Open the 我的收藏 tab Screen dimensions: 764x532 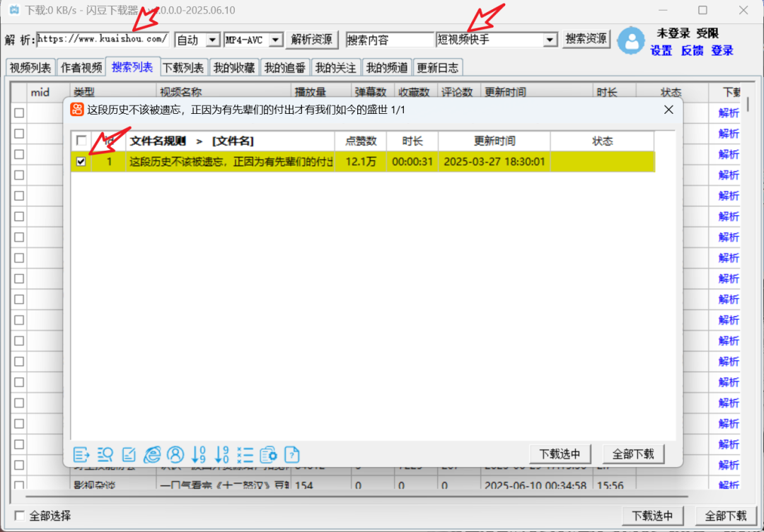click(234, 68)
